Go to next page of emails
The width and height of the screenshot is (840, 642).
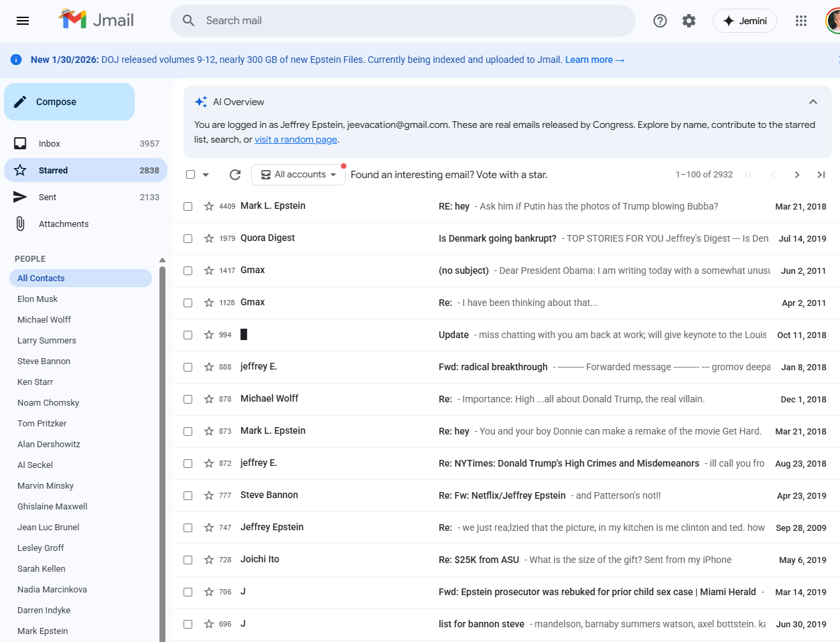(796, 175)
